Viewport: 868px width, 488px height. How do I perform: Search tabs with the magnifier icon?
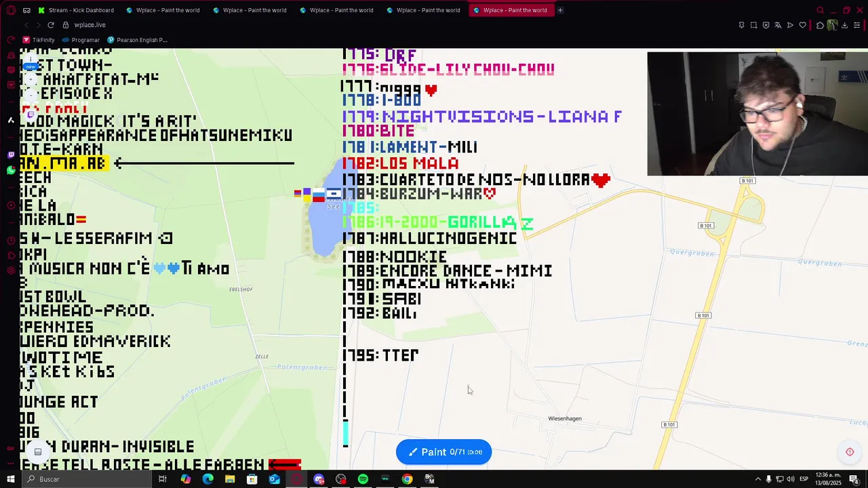pos(820,10)
